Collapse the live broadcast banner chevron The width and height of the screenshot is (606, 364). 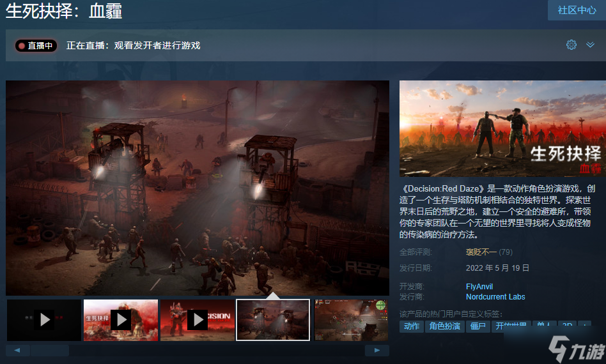(x=590, y=45)
